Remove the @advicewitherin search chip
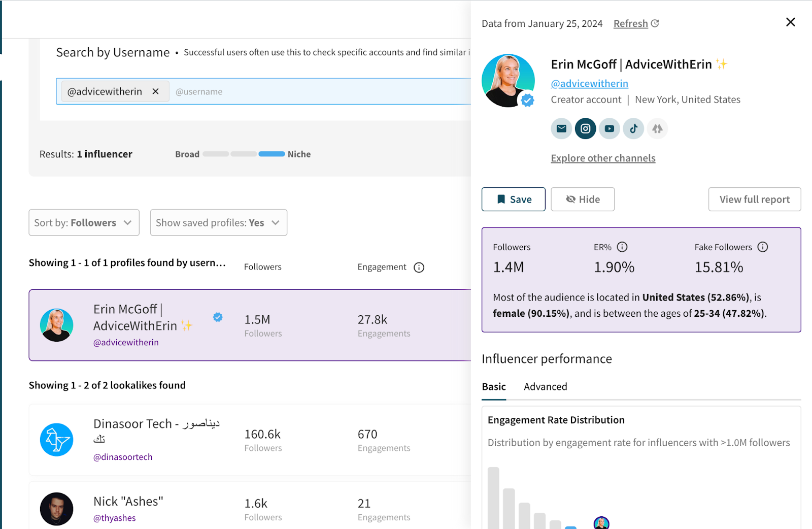The image size is (812, 529). pyautogui.click(x=155, y=91)
